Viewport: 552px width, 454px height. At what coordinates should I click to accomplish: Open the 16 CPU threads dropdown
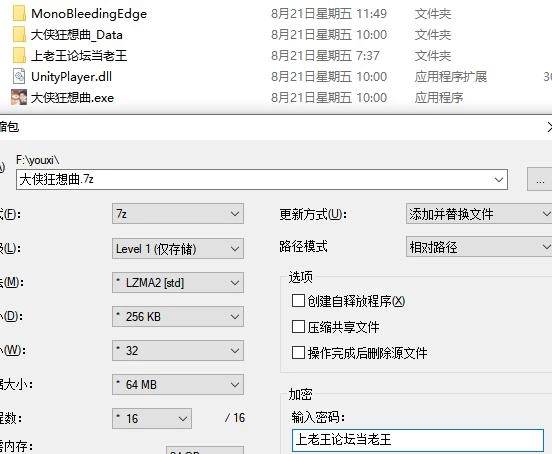152,418
